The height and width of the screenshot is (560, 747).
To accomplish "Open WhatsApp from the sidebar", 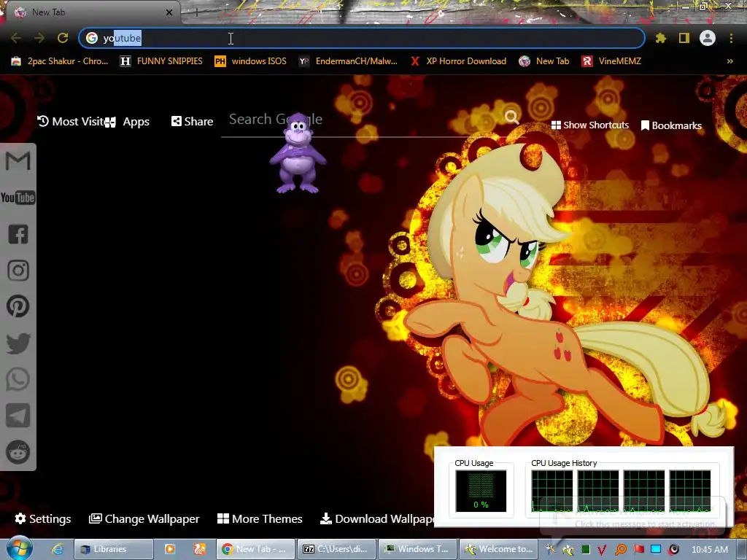I will click(x=18, y=379).
